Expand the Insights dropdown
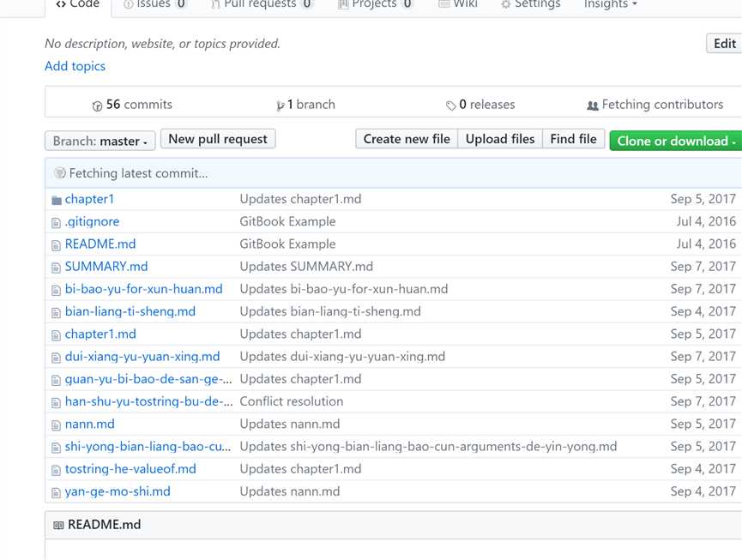The width and height of the screenshot is (742, 560). [x=611, y=3]
